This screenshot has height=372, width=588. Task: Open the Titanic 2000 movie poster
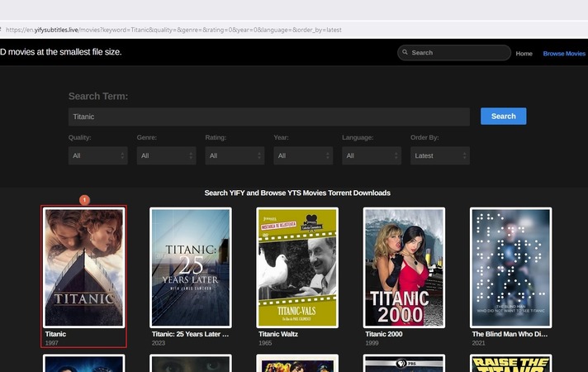pos(404,267)
